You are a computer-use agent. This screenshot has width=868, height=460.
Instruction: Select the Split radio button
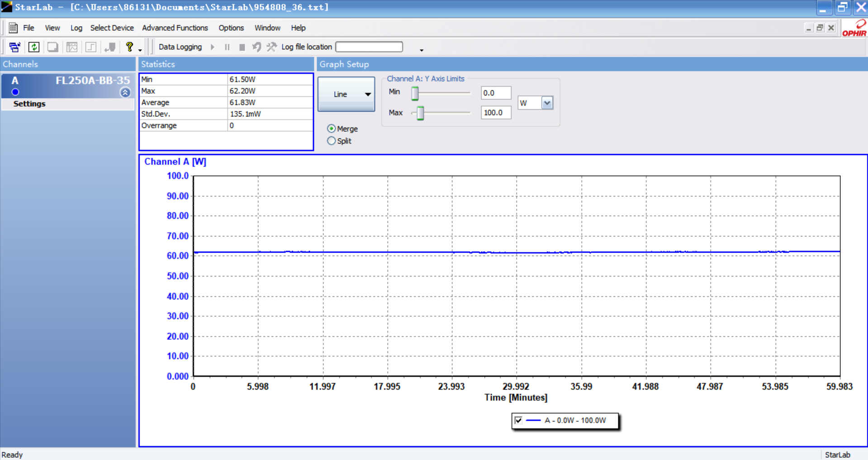tap(332, 141)
